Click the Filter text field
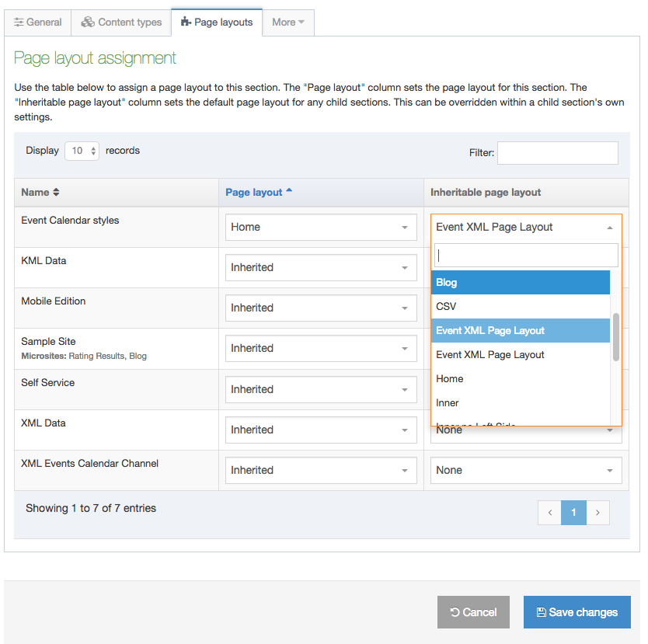Screen dimensions: 648x644 [557, 153]
